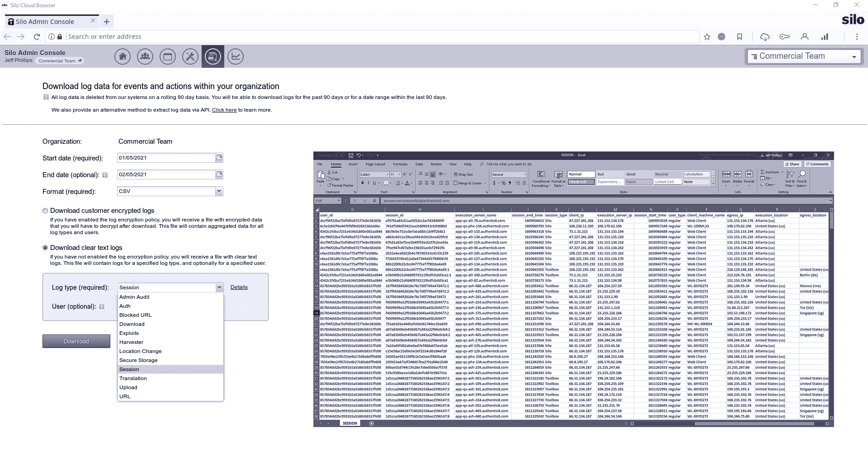Open the Start date calendar picker
Image resolution: width=868 pixels, height=461 pixels.
coord(219,158)
